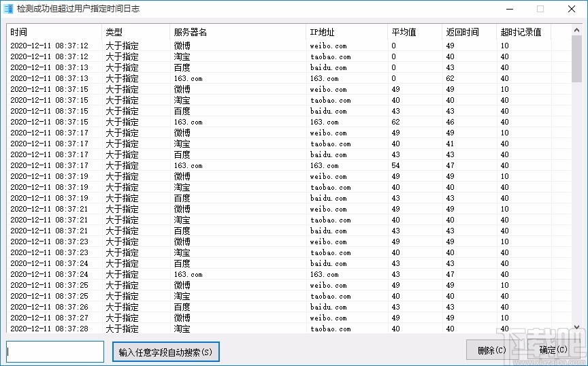Focus the search text input field

point(55,352)
